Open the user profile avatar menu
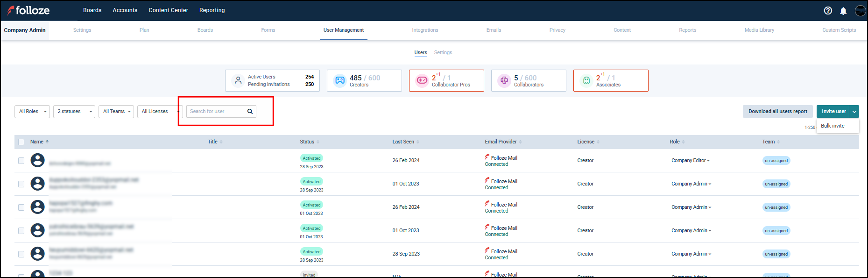Screen dimensions: 868x278 click(860, 11)
